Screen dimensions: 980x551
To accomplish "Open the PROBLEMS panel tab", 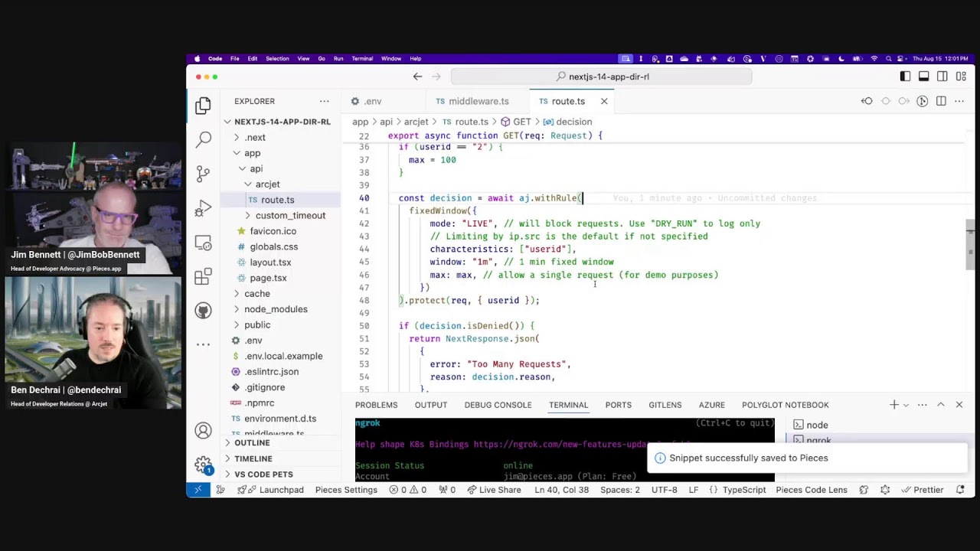I will [x=376, y=405].
